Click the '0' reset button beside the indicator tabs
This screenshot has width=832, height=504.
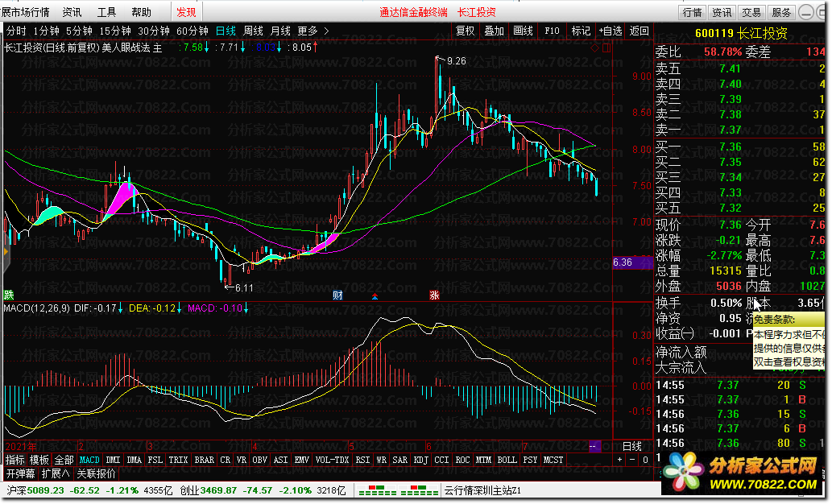[645, 460]
